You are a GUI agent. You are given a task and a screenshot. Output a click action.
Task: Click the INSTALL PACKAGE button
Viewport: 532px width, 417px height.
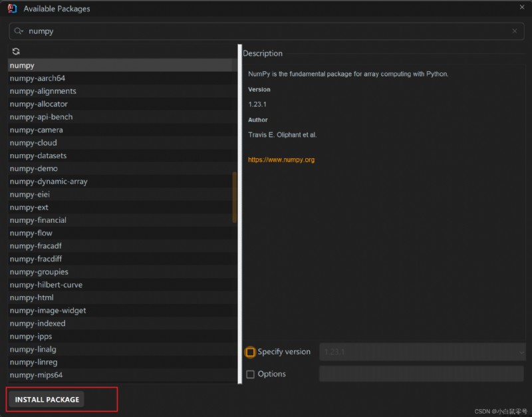point(47,399)
